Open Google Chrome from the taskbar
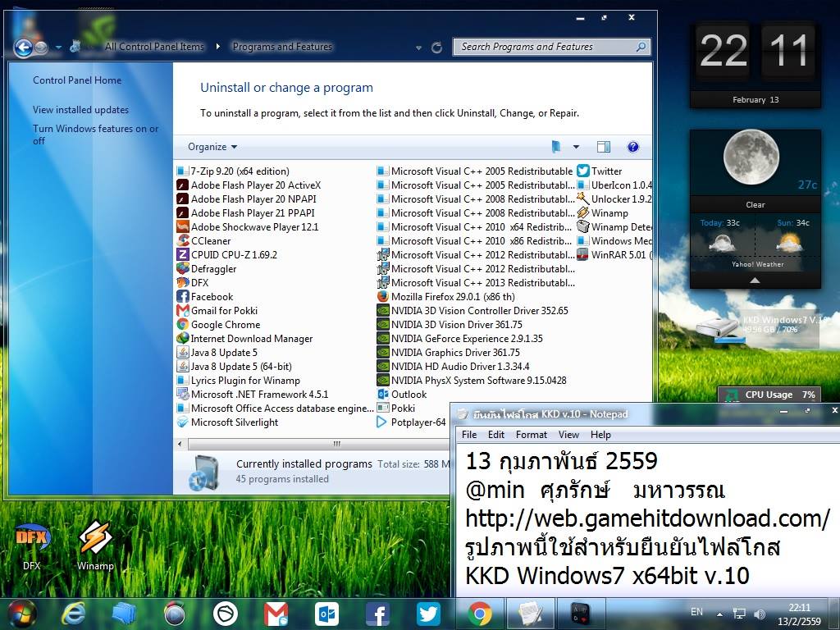This screenshot has height=630, width=840. click(479, 614)
